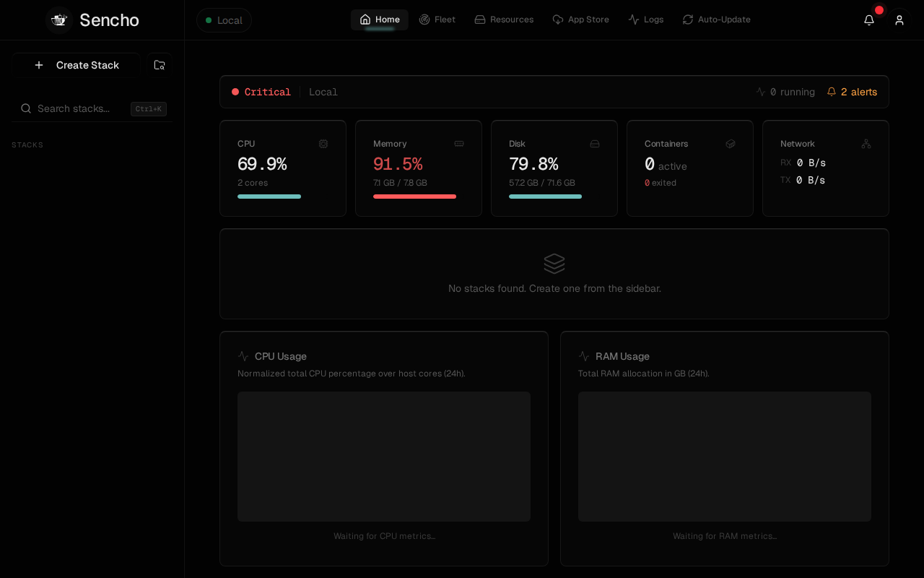Click the RAM Usage chart placeholder
Screen dimensions: 924x578
[725, 457]
